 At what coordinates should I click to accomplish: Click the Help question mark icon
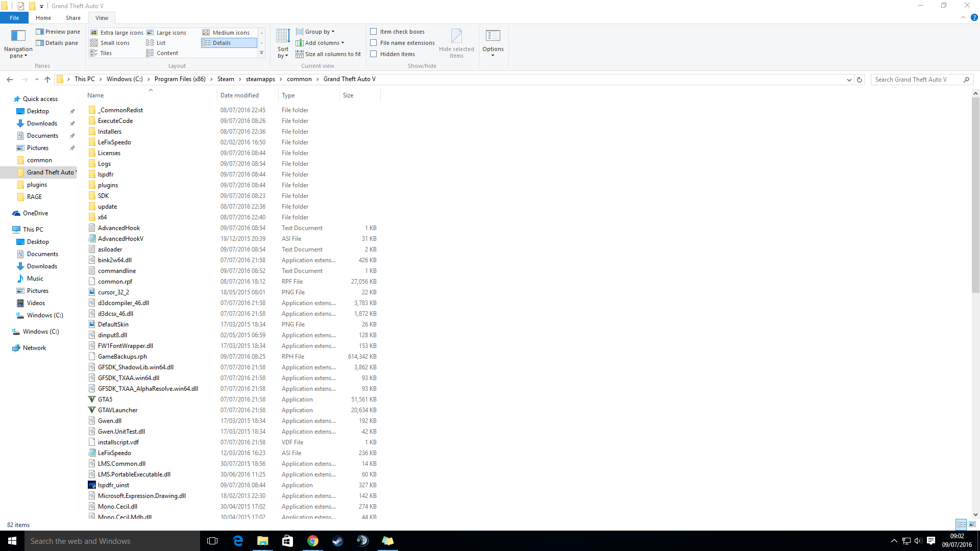pos(974,17)
